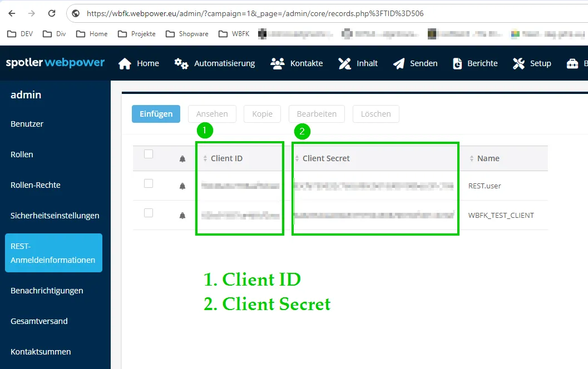This screenshot has width=588, height=369.
Task: Tick the select-all checkbox in table header
Action: pos(149,154)
